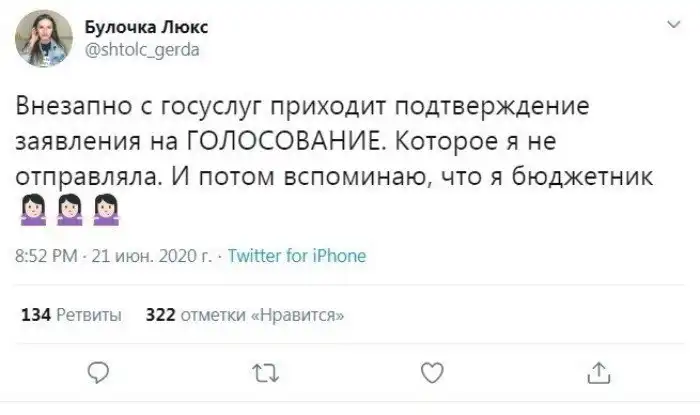Click the reply speech bubble icon
Viewport: 700px width, 415px height.
tap(97, 373)
